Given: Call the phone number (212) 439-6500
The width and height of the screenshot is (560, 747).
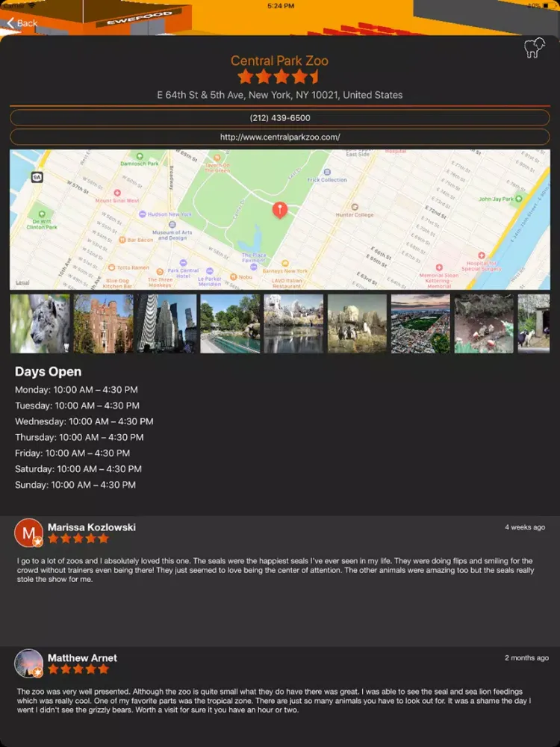Looking at the screenshot, I should [x=280, y=118].
